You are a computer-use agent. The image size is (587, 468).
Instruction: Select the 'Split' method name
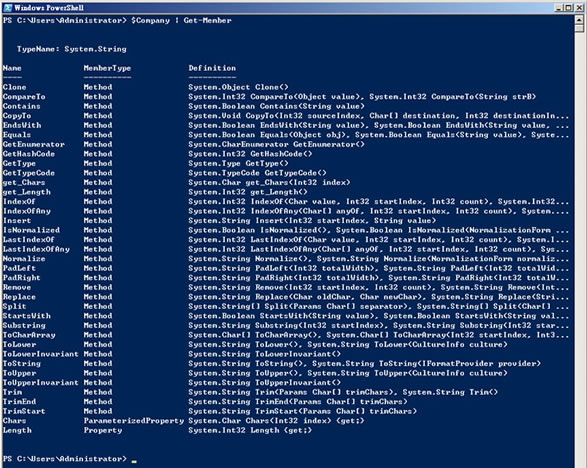(x=14, y=306)
